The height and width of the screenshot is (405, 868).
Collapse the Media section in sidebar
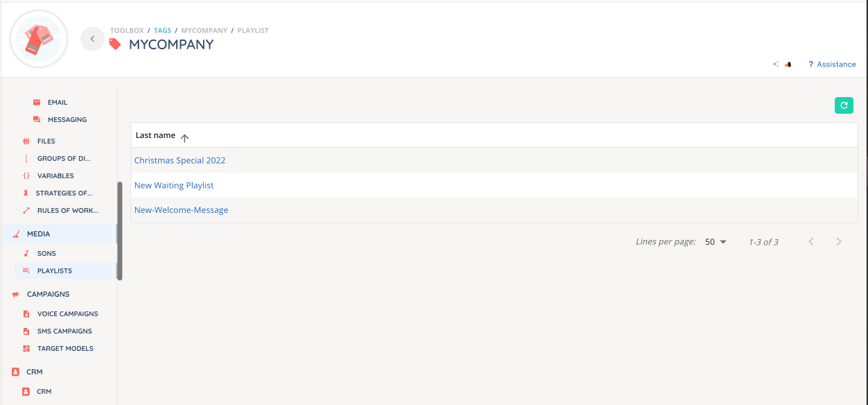[39, 234]
